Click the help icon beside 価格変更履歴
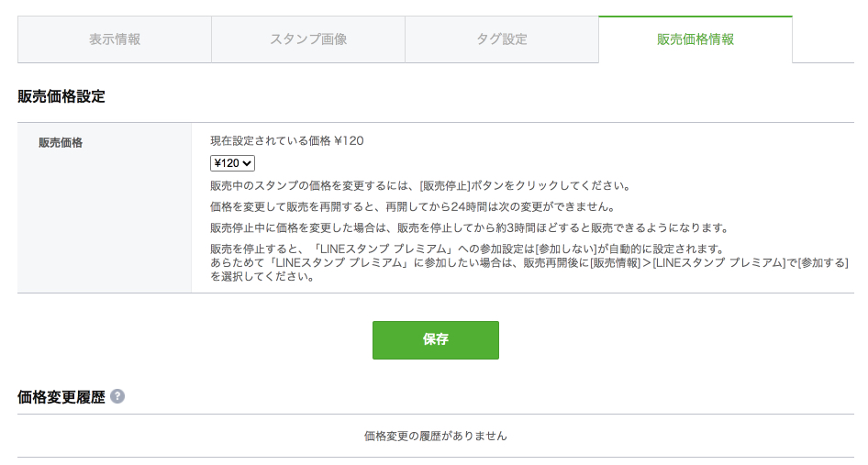 click(x=117, y=396)
